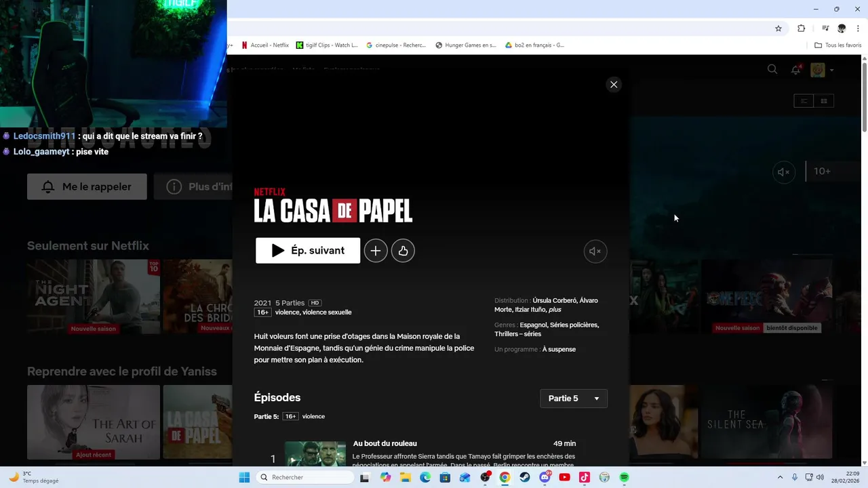Open YouTube app on the taskbar
The height and width of the screenshot is (488, 868).
pyautogui.click(x=564, y=477)
